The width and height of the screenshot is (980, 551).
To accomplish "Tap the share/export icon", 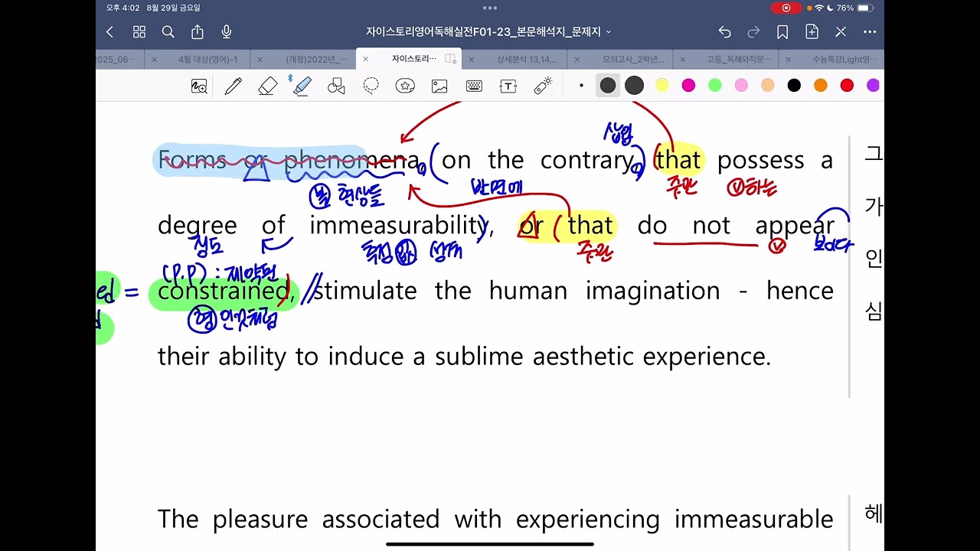I will pos(198,32).
